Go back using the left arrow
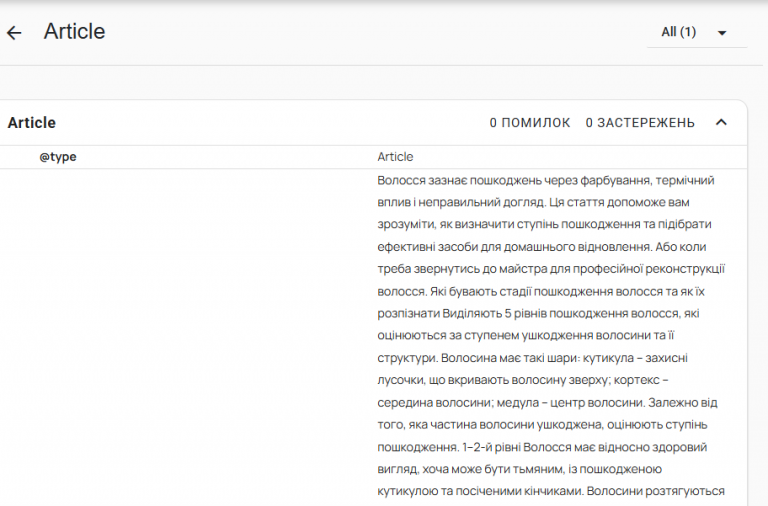 [x=14, y=33]
